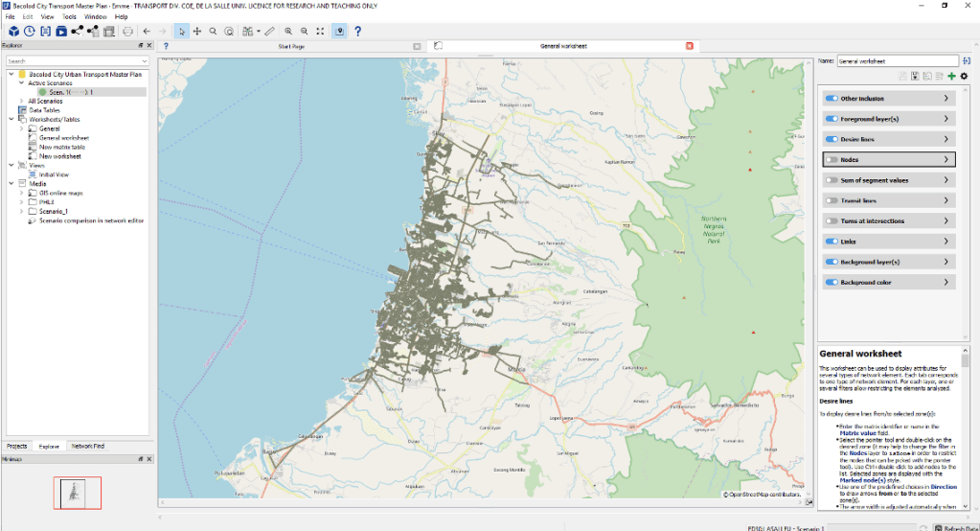Image resolution: width=980 pixels, height=531 pixels.
Task: Click the blue question mark help icon
Action: pyautogui.click(x=358, y=31)
